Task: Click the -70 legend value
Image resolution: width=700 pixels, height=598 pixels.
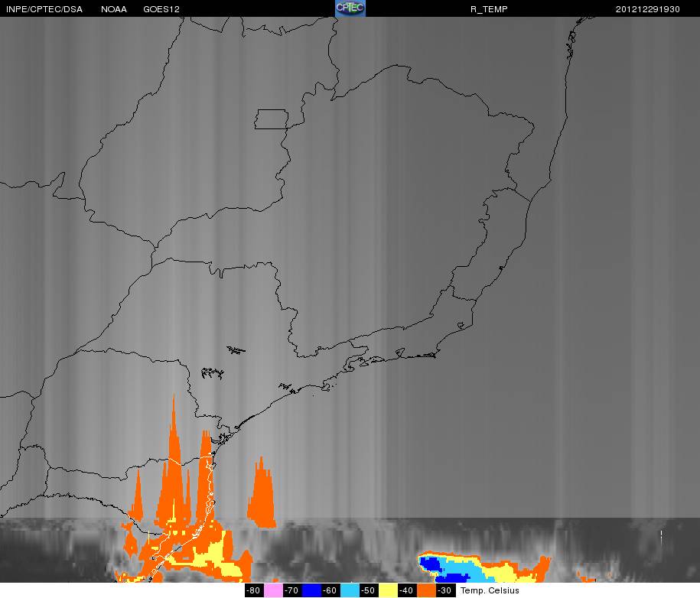Action: [292, 590]
